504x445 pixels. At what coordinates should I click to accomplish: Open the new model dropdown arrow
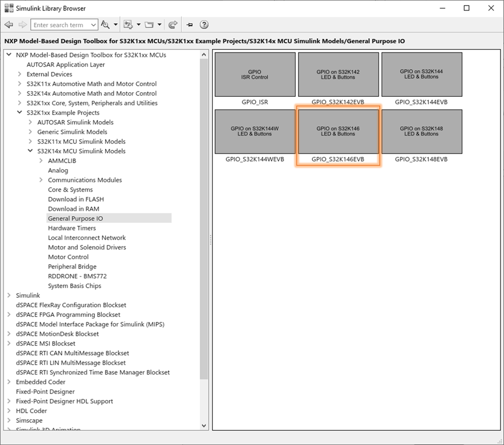point(139,25)
